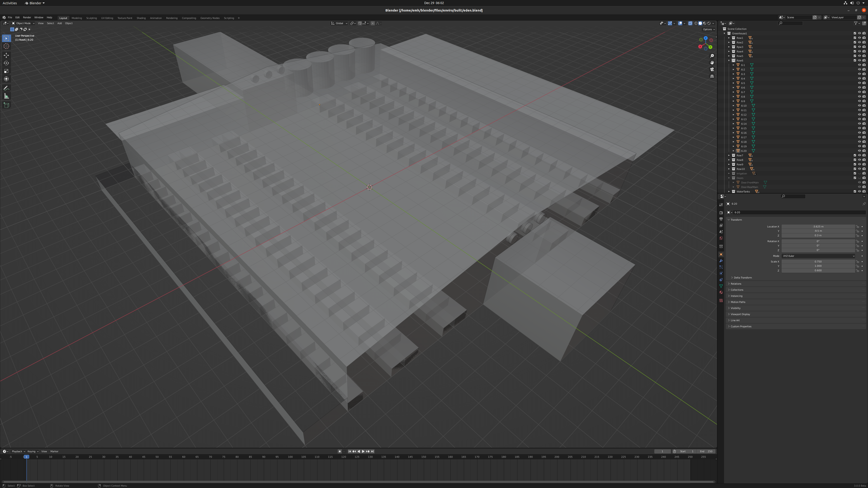
Task: Open the timeline Keying popover
Action: tap(33, 451)
